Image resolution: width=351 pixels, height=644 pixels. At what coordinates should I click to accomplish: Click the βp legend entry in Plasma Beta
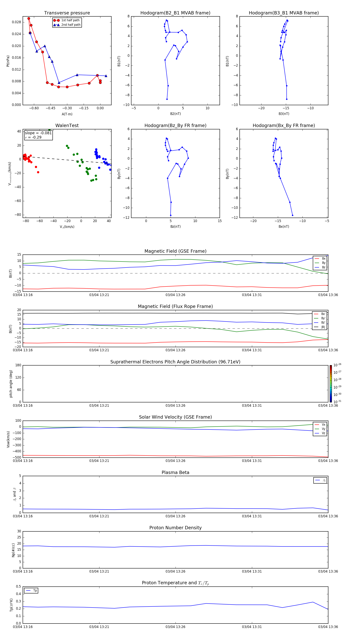320,480
